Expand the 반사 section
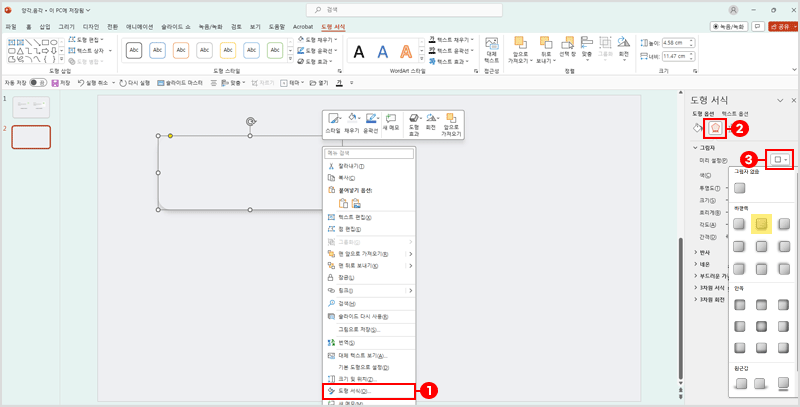This screenshot has width=800, height=407. pyautogui.click(x=703, y=252)
